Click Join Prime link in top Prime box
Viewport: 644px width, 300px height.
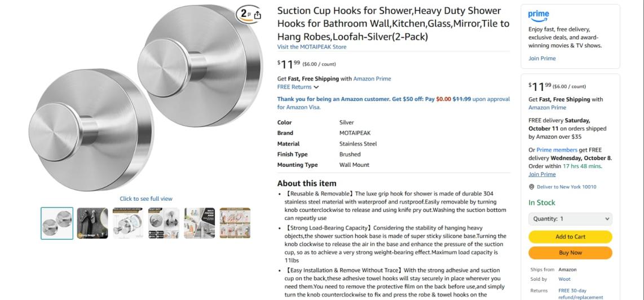point(542,59)
